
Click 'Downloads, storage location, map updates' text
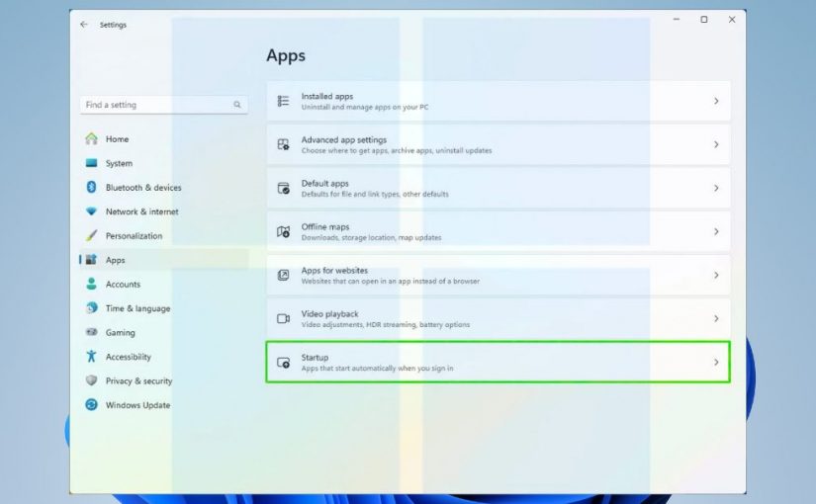click(x=371, y=238)
